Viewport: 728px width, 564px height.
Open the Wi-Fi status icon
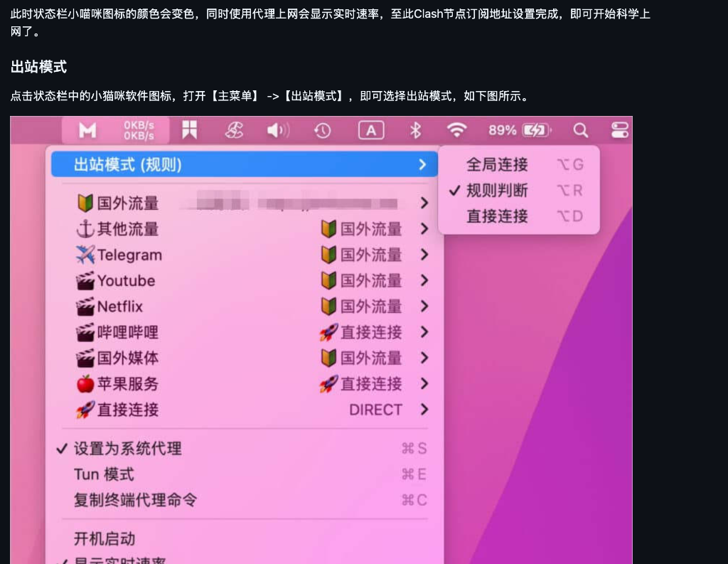[457, 130]
